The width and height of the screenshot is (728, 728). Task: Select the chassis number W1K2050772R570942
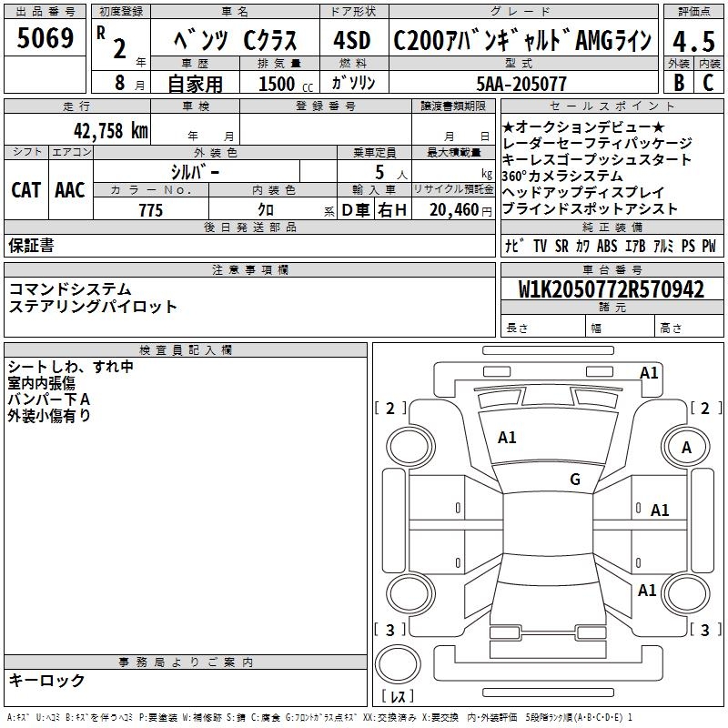612,289
